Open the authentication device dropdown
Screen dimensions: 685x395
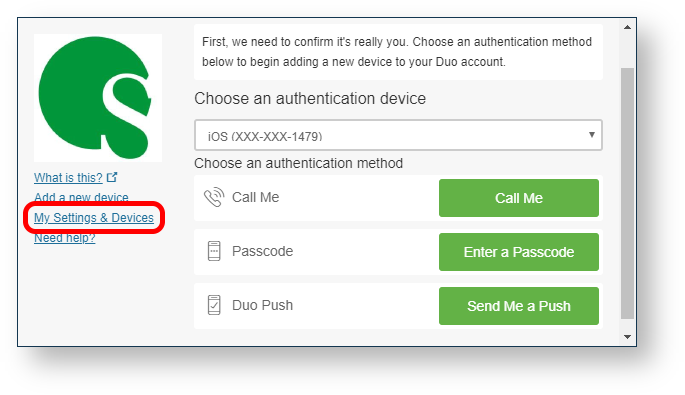(x=398, y=135)
